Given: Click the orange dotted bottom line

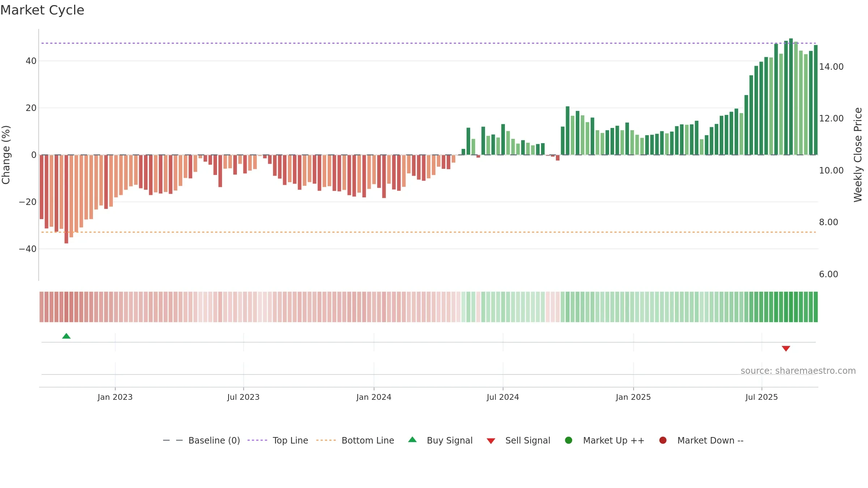Looking at the screenshot, I should (429, 232).
